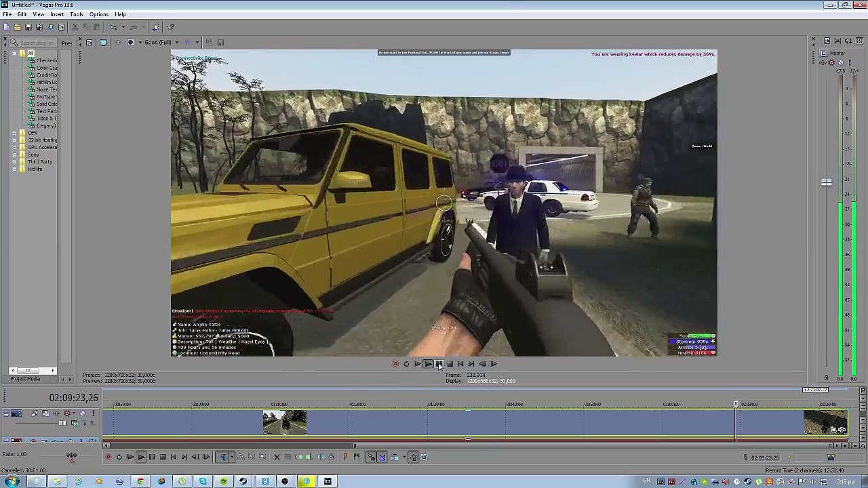The height and width of the screenshot is (488, 868).
Task: Open Track FX on video track 1
Action: pos(56,413)
